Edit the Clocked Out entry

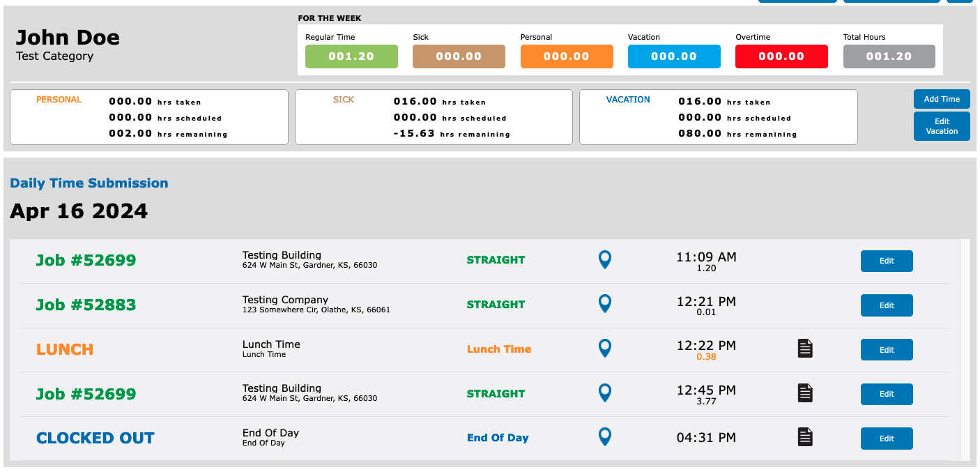pyautogui.click(x=886, y=439)
